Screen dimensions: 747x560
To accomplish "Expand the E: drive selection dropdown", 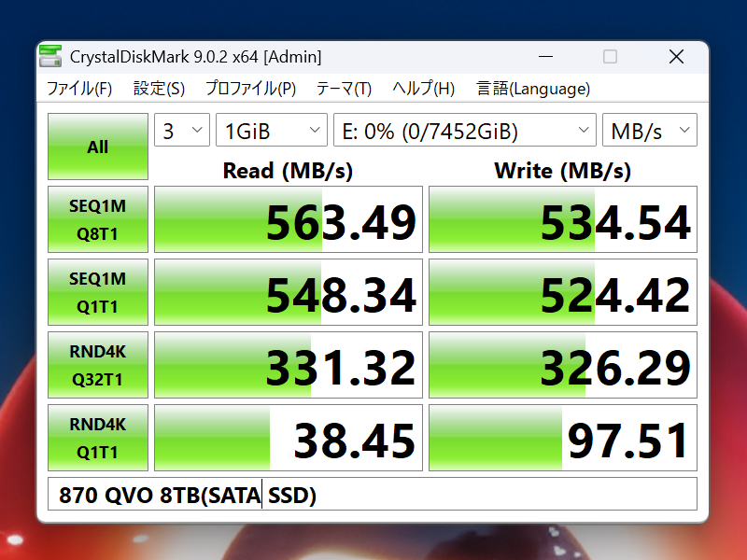I will [464, 130].
